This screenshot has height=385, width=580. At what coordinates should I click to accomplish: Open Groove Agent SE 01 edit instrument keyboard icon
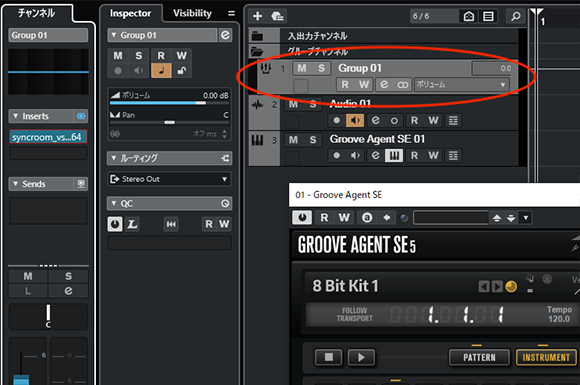point(394,155)
